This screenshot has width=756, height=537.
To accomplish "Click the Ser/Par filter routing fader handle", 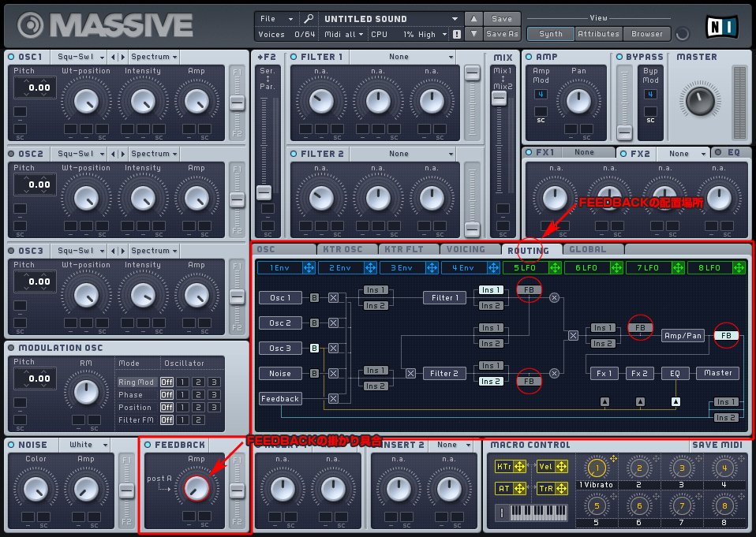I will [x=264, y=192].
